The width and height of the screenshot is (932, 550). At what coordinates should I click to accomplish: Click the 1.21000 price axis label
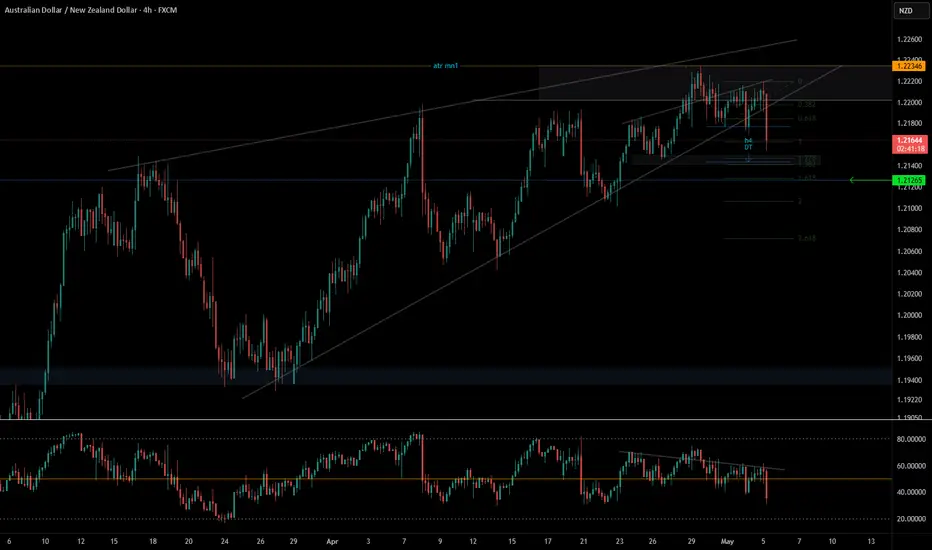(909, 208)
